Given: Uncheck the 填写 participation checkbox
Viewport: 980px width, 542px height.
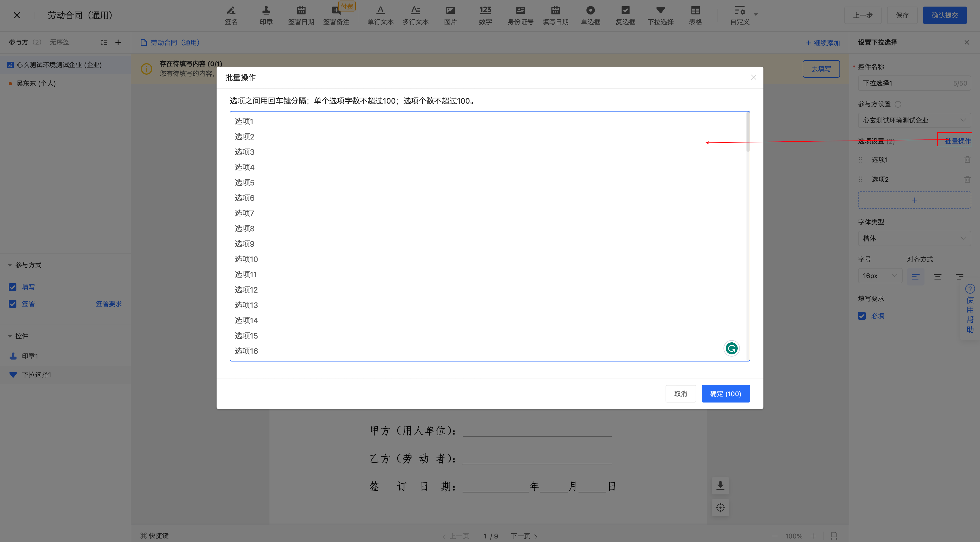Looking at the screenshot, I should point(13,287).
